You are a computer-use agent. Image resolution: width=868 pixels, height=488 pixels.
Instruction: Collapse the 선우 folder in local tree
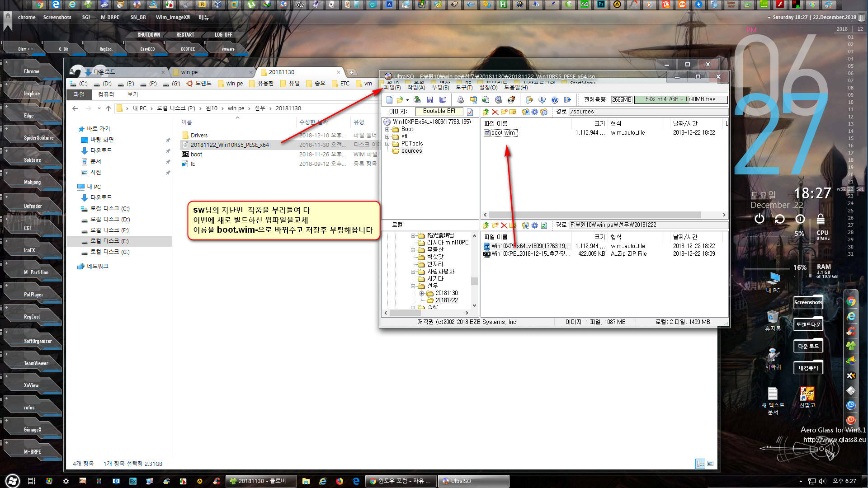[413, 286]
